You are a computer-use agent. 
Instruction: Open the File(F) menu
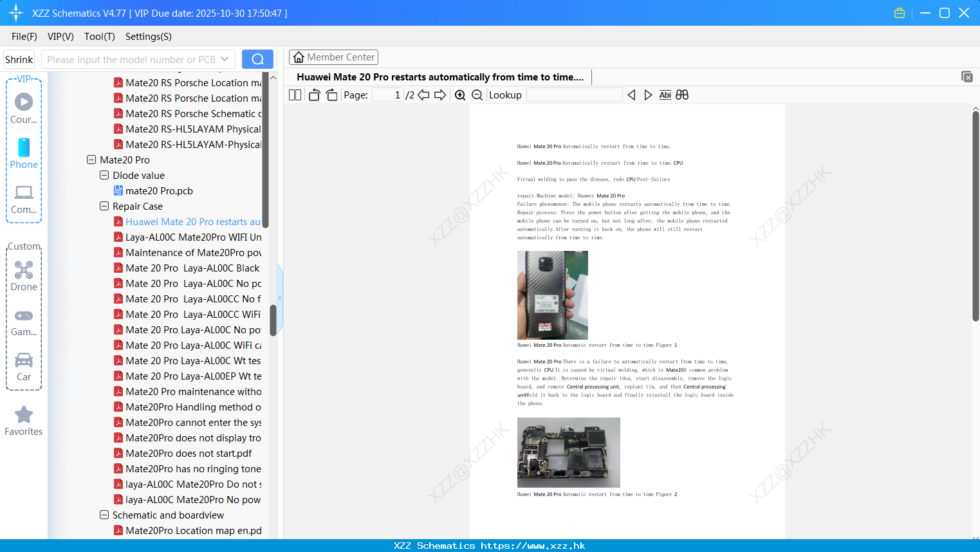24,37
